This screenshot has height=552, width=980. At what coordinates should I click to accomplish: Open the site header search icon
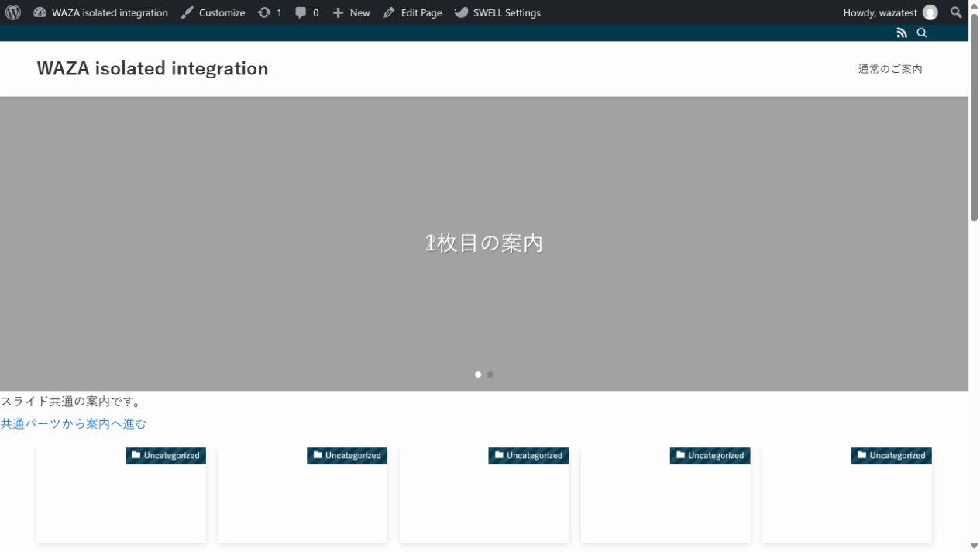(922, 33)
